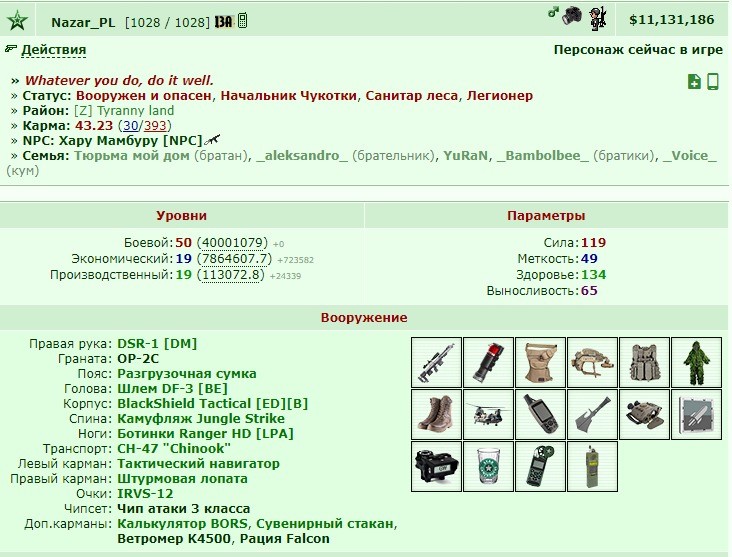Open the Сувенирный стакан link
Screen dimensions: 732x557
coord(325,523)
